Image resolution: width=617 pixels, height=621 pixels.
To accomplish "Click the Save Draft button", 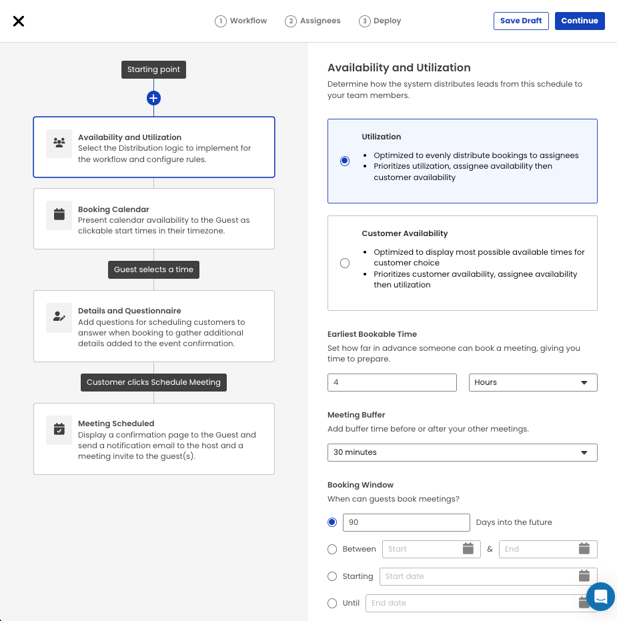I will click(x=520, y=21).
